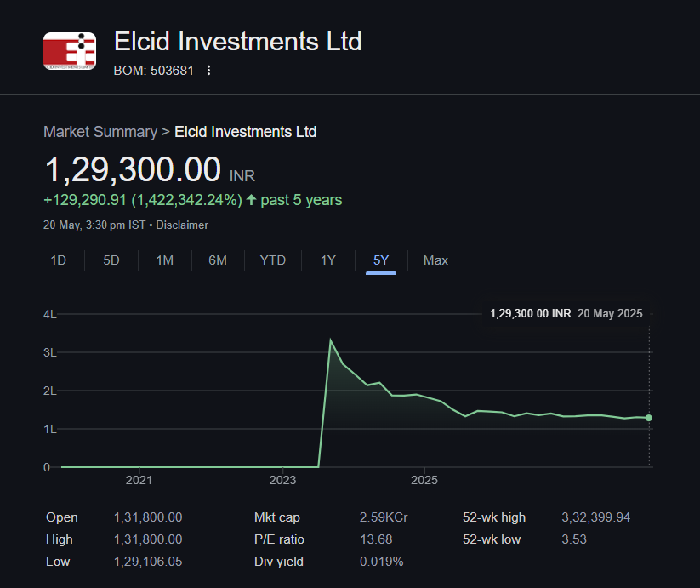The image size is (700, 588).
Task: Click the end-point dot on price chart
Action: tap(649, 418)
